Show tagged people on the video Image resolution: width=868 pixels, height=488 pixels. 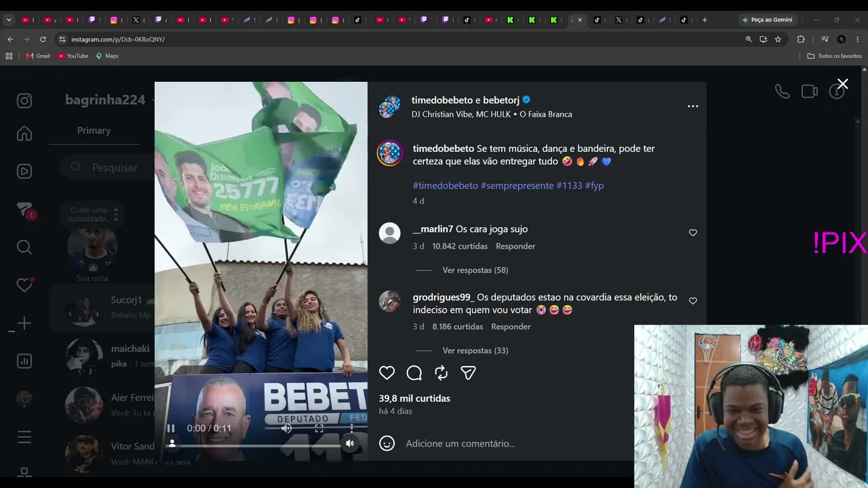172,443
